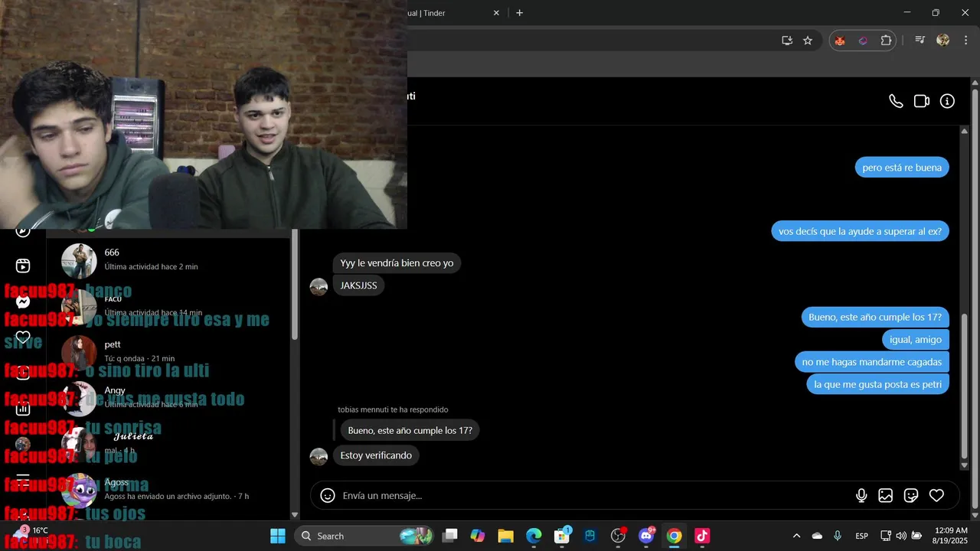The width and height of the screenshot is (980, 551).
Task: Open Copilot from the taskbar
Action: [x=478, y=536]
